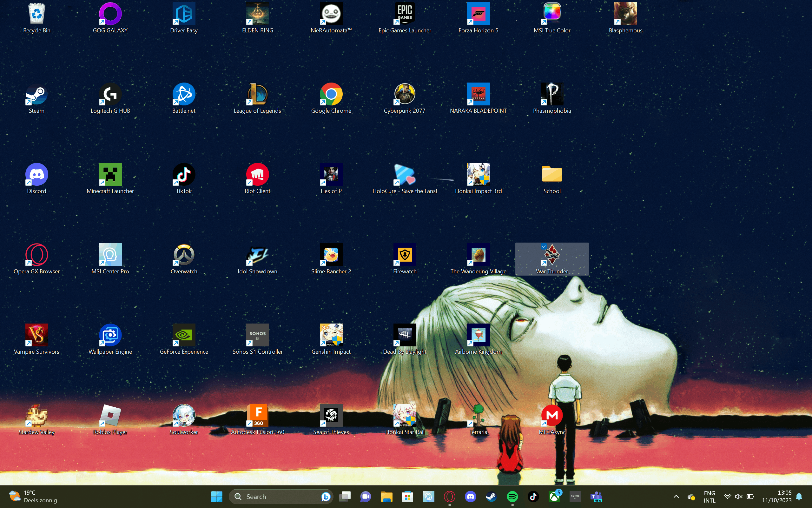812x508 pixels.
Task: Select the Cyberpunk 2077 shortcut
Action: tap(405, 98)
